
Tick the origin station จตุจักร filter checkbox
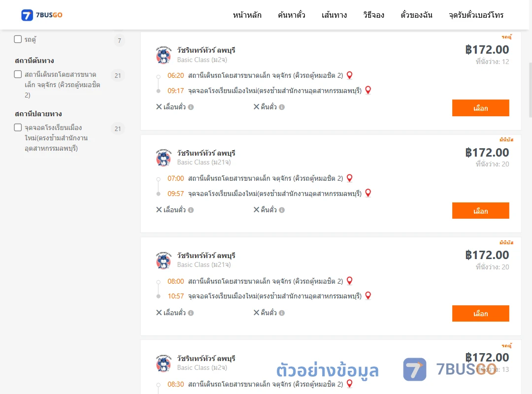(18, 74)
